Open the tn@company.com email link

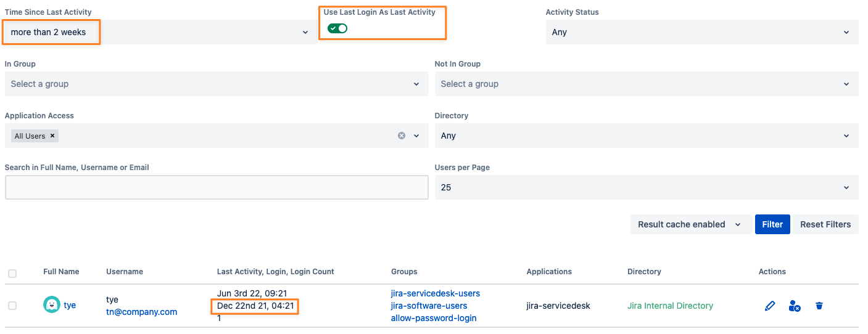tap(141, 312)
